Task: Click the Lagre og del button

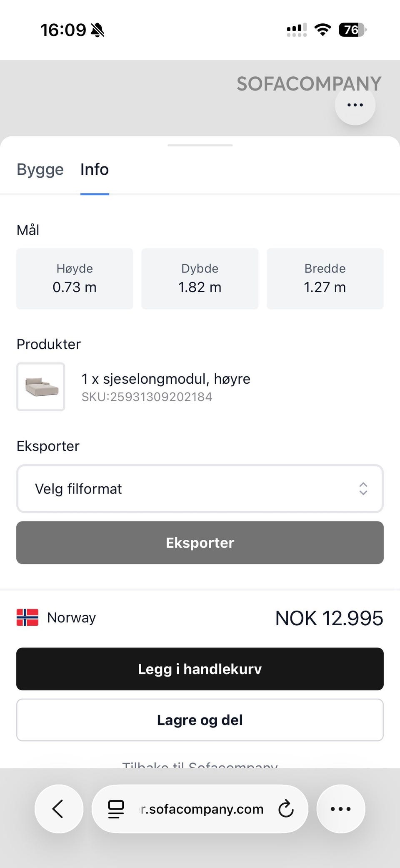Action: coord(200,720)
